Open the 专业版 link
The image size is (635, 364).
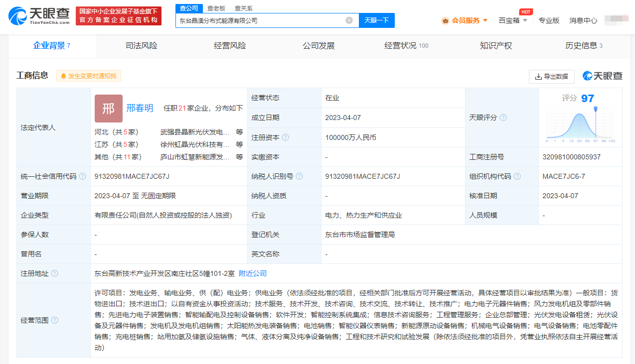click(549, 20)
